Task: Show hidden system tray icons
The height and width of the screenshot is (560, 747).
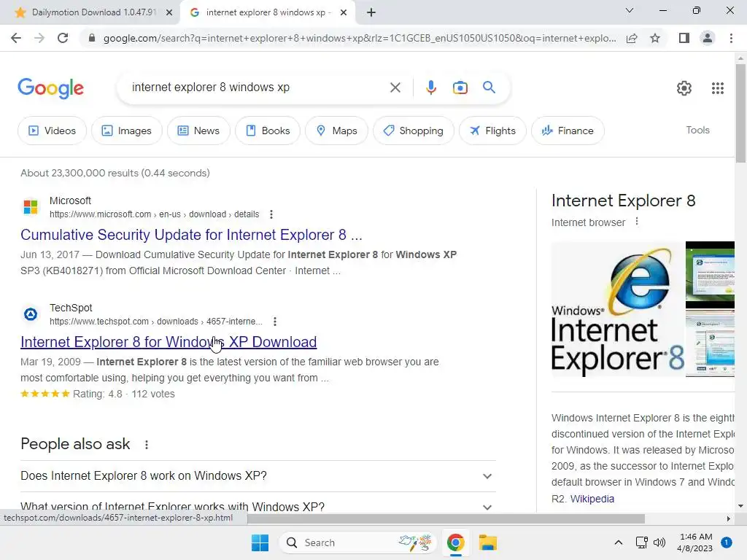Action: 618,542
